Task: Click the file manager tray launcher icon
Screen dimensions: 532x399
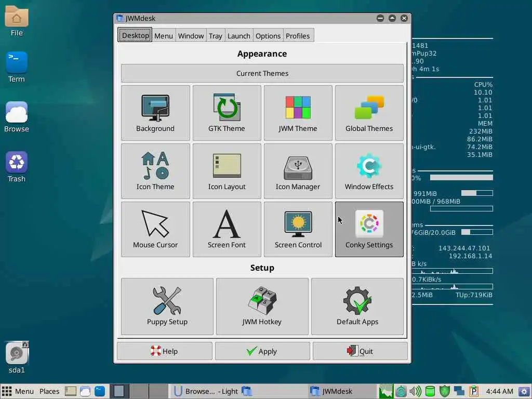Action: [x=71, y=391]
